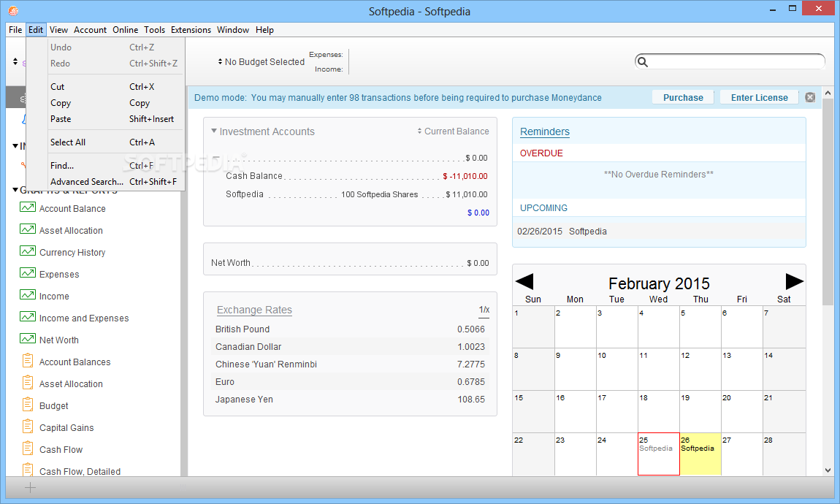Click the Canadian Dollar exchange rate row

point(350,347)
